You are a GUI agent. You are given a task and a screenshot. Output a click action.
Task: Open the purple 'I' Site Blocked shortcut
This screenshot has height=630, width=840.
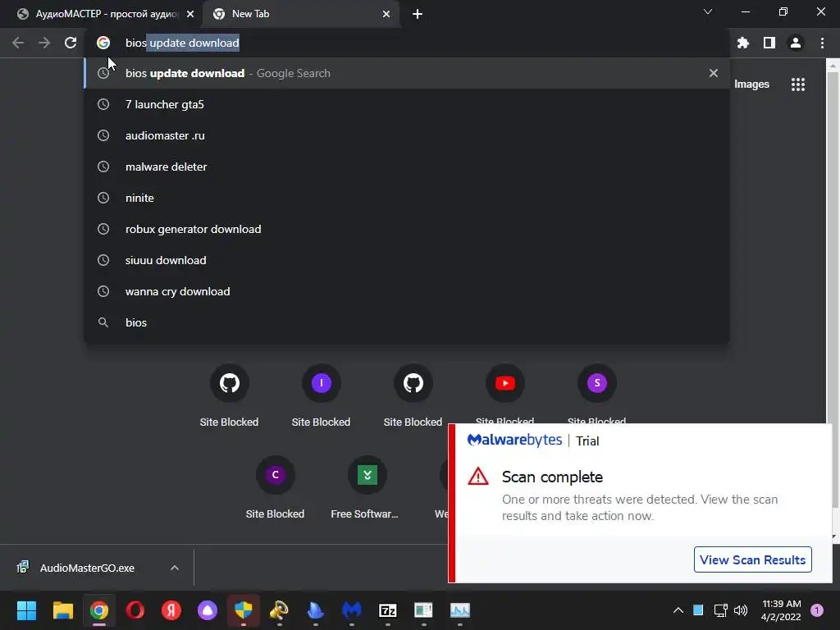coord(321,395)
